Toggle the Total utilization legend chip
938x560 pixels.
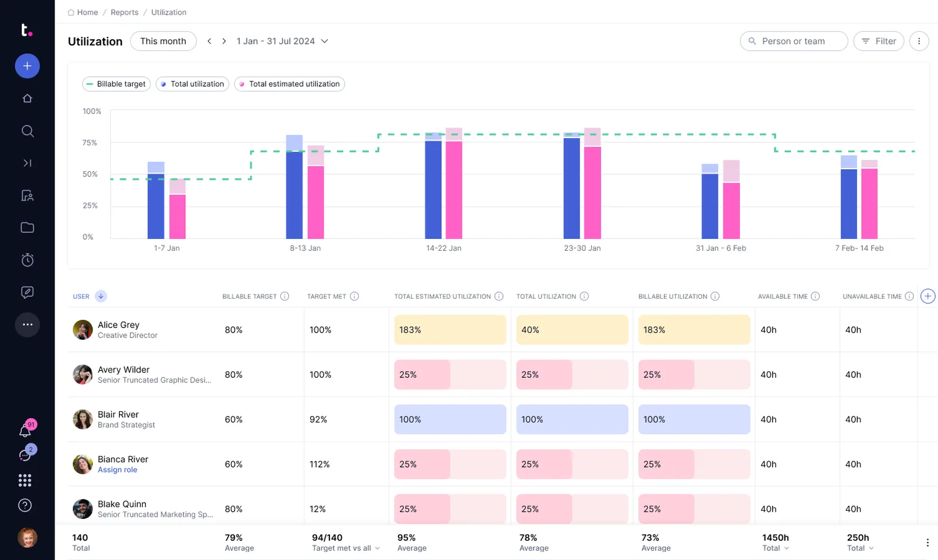pyautogui.click(x=192, y=84)
